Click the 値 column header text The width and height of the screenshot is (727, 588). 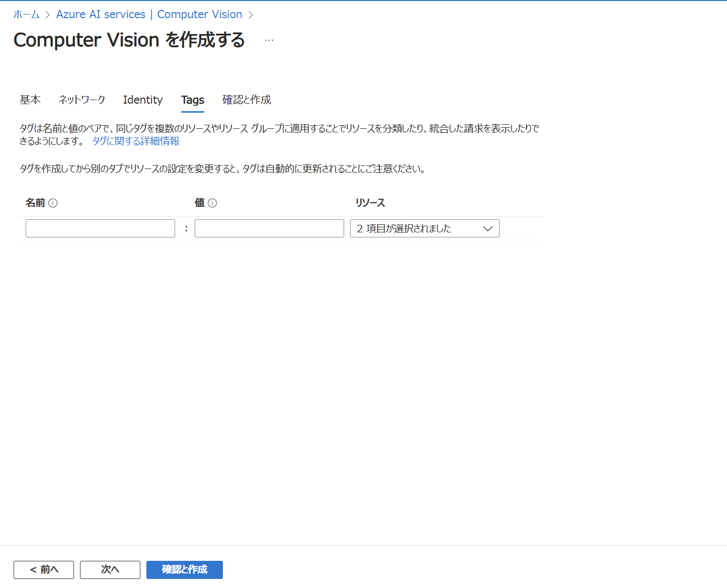200,203
